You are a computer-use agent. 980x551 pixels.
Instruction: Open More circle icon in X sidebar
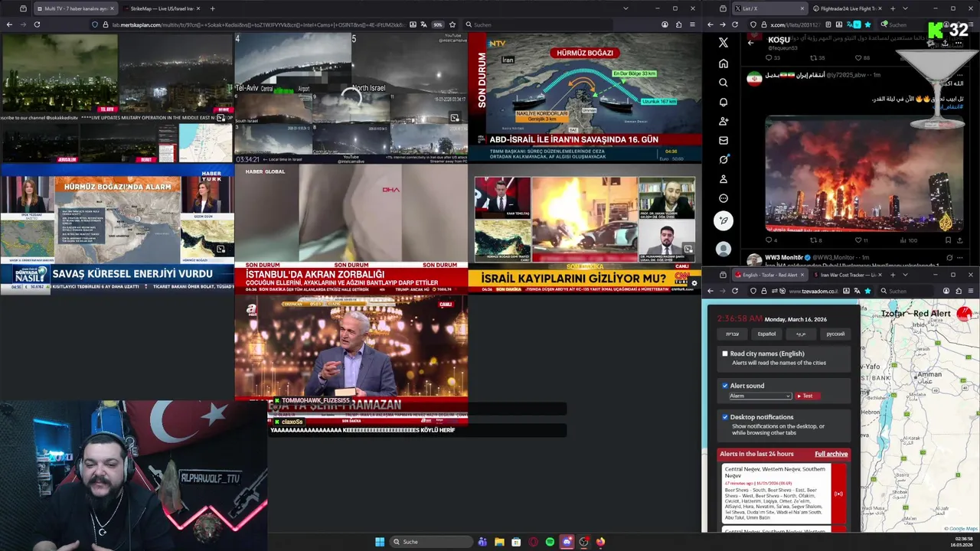click(x=724, y=198)
